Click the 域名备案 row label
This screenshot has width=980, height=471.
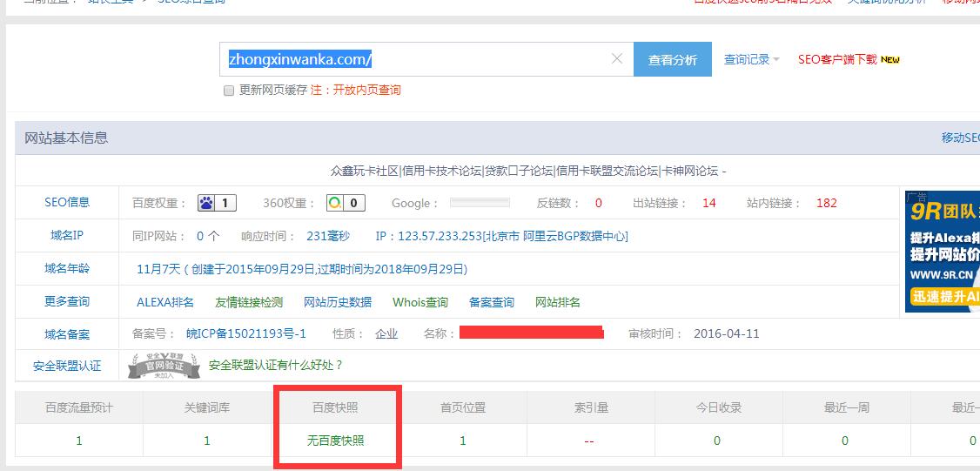[x=67, y=334]
